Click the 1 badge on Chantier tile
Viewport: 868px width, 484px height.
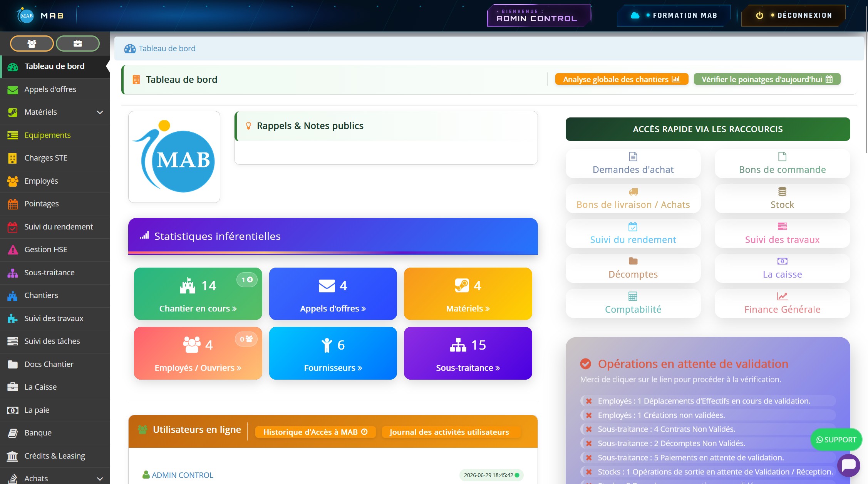(247, 280)
